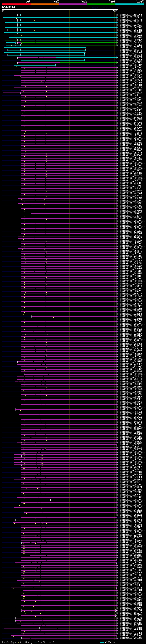The height and width of the screenshot is (644, 146).
Task: Click the cyan alignment bar of UniRef100_B9IGC3
Action: tap(60, 15)
